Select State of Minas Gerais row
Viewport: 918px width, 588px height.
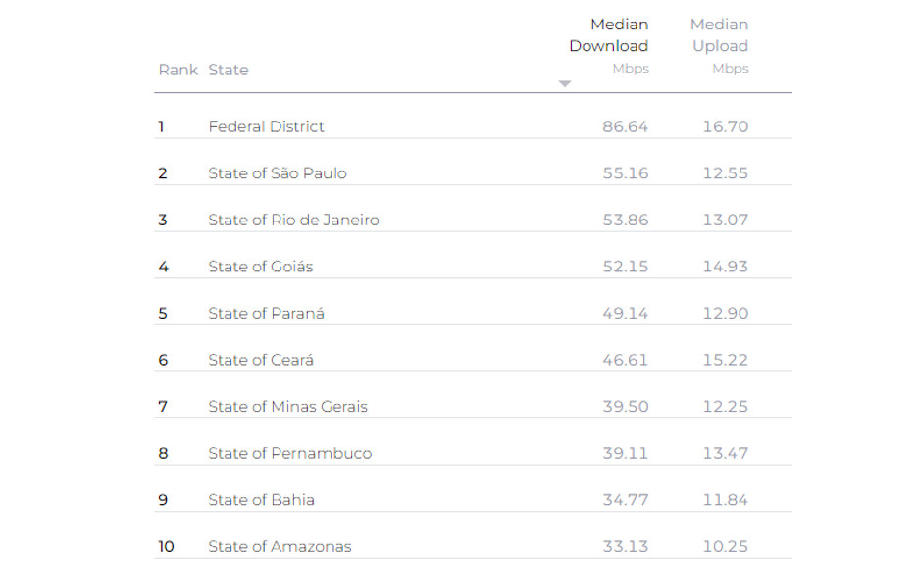point(473,407)
